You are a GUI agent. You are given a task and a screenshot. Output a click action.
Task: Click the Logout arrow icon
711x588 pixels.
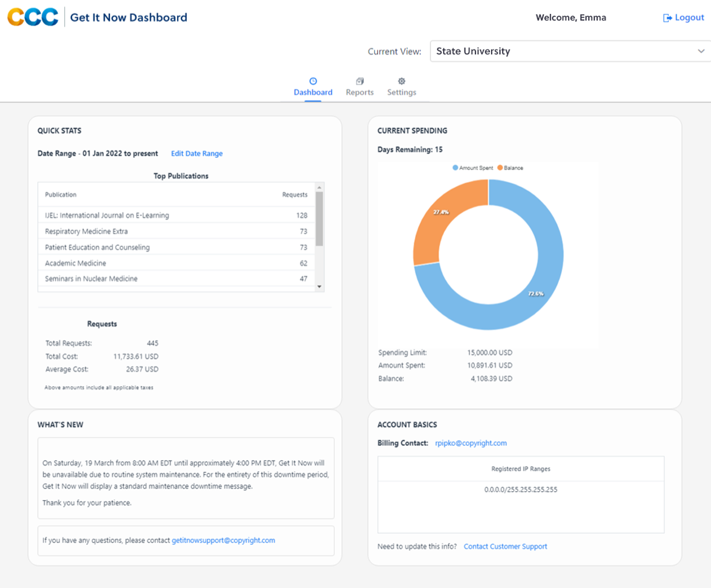tap(667, 18)
